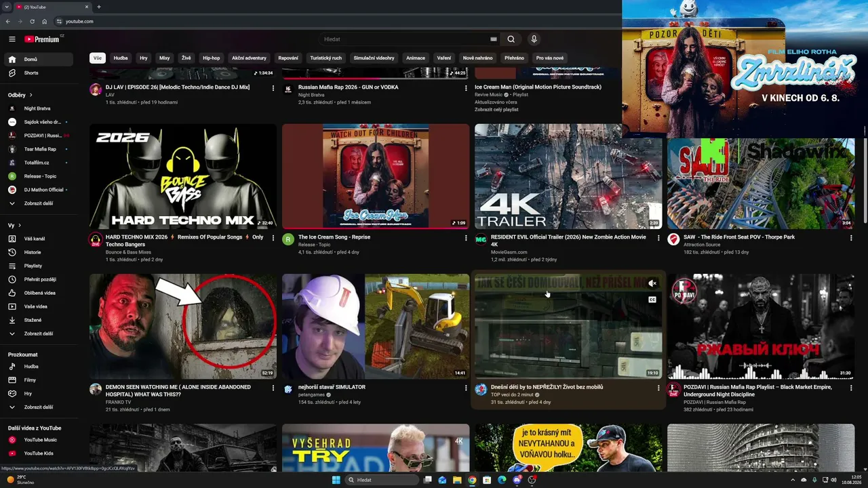
Task: Open Microsoft Edge from the taskbar
Action: 502,480
